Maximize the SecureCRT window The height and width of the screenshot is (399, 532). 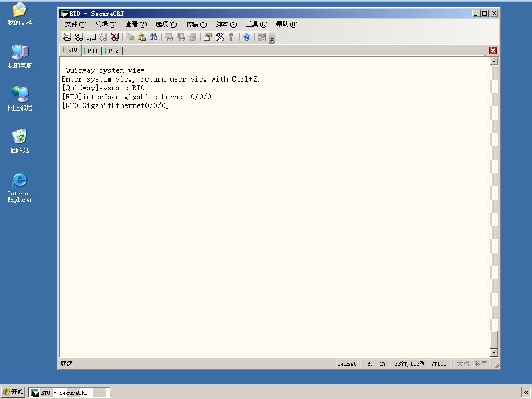pyautogui.click(x=485, y=13)
